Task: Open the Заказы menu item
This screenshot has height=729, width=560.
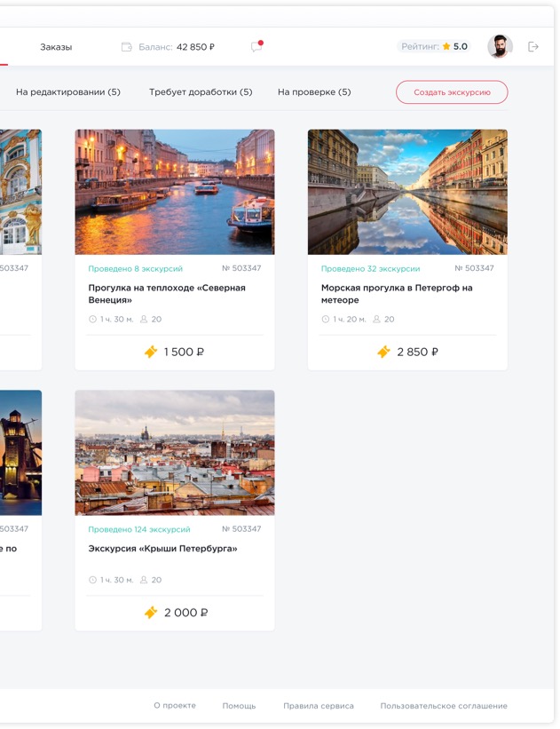Action: (x=56, y=47)
